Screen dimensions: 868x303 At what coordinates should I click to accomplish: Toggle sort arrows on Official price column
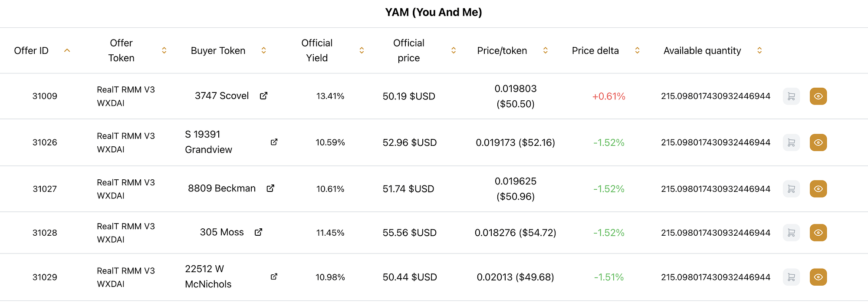pyautogui.click(x=454, y=50)
